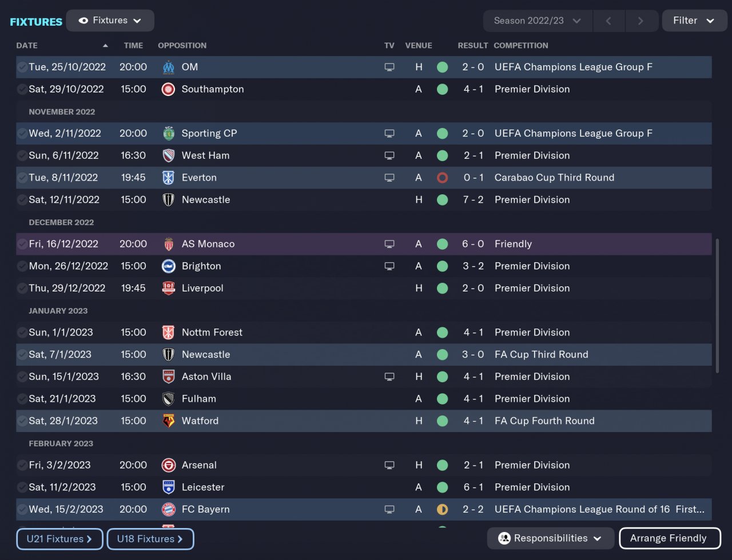732x560 pixels.
Task: Toggle the checkmark beside the AS Monaco friendly
Action: (x=22, y=244)
